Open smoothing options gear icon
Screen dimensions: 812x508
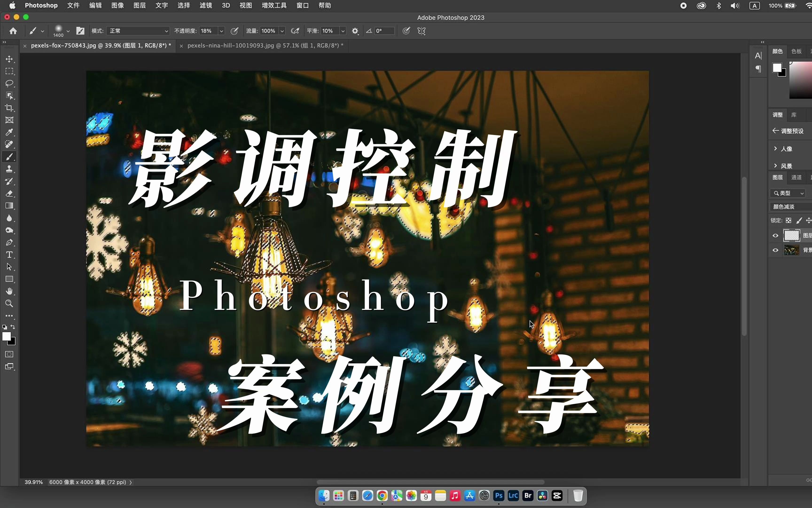click(355, 31)
